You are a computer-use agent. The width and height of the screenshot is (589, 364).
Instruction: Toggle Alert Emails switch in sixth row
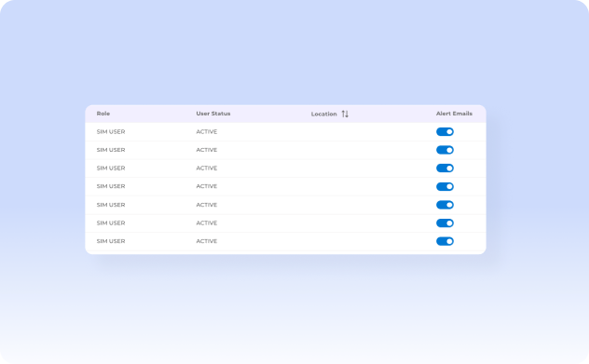(445, 222)
